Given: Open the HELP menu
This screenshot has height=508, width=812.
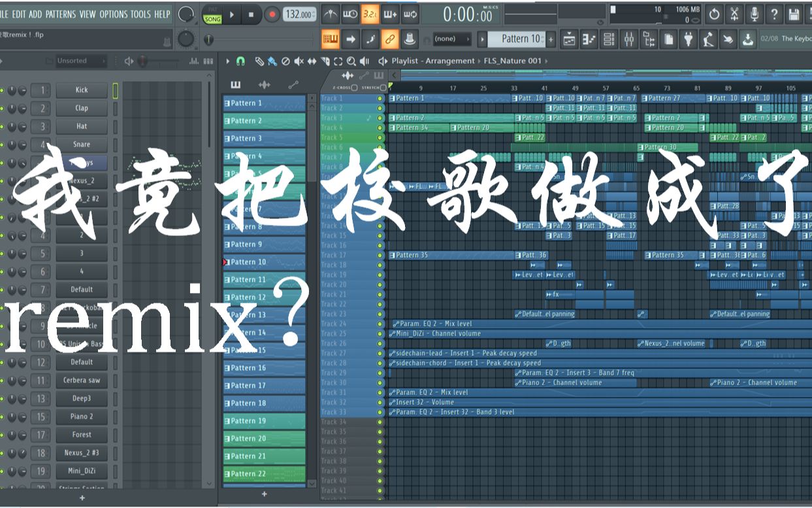Looking at the screenshot, I should point(162,14).
